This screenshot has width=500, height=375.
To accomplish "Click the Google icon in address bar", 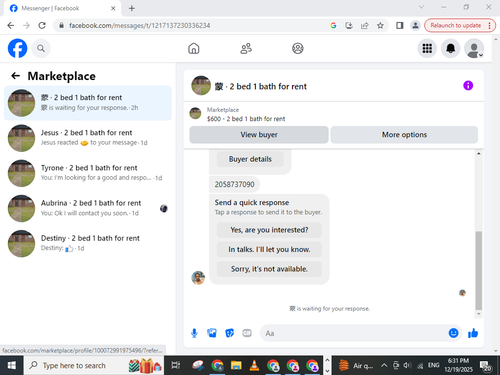I will click(333, 26).
